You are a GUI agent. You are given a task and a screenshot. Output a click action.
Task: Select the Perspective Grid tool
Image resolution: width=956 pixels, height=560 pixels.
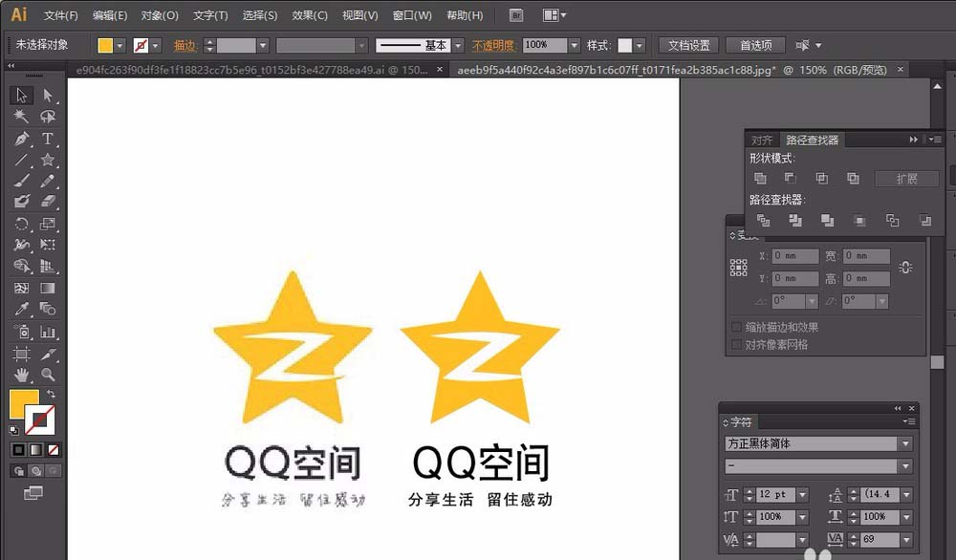[48, 266]
